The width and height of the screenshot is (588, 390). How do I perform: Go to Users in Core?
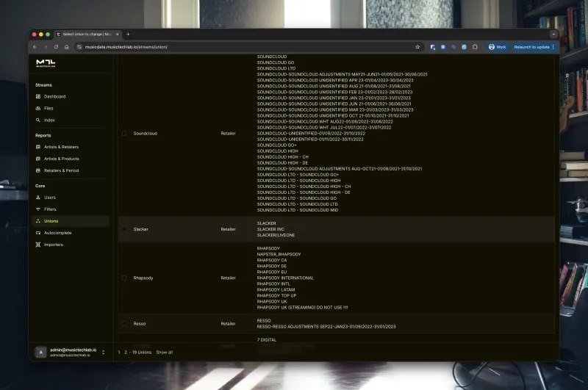[49, 198]
